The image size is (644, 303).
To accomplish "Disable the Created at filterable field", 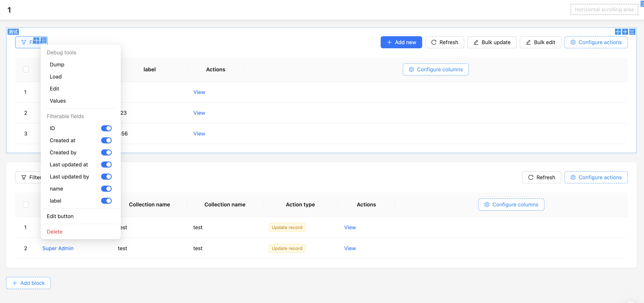I will (106, 140).
